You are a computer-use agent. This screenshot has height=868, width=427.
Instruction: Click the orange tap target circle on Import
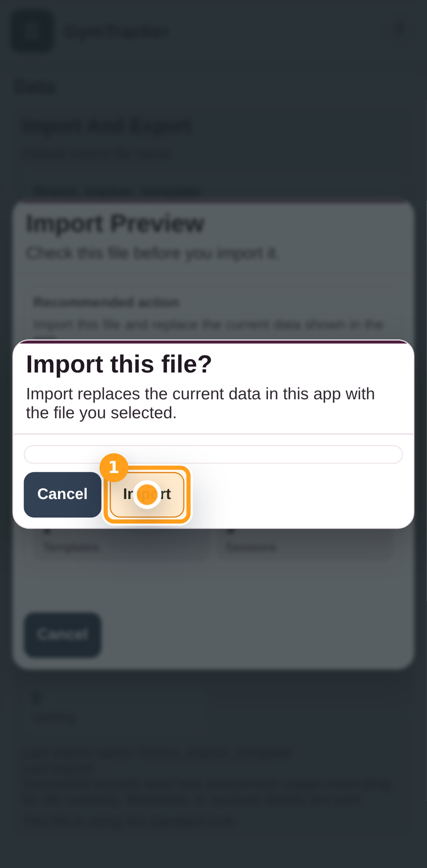tap(147, 495)
